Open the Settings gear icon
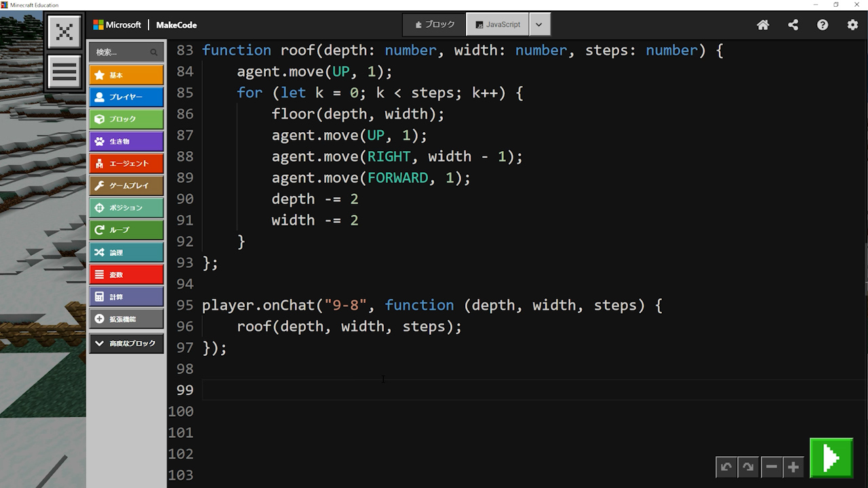Screen dimensions: 868x488 pos(852,25)
